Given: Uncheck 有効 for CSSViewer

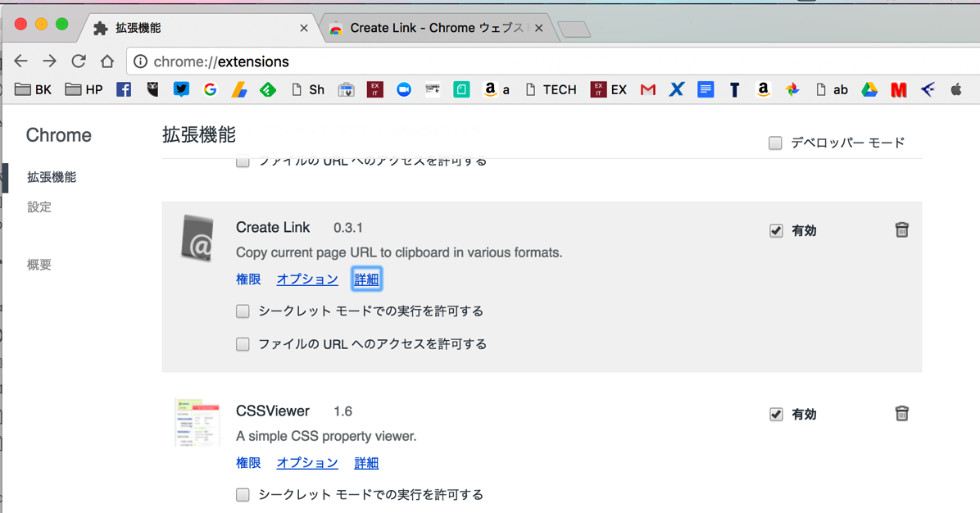Looking at the screenshot, I should pyautogui.click(x=776, y=415).
